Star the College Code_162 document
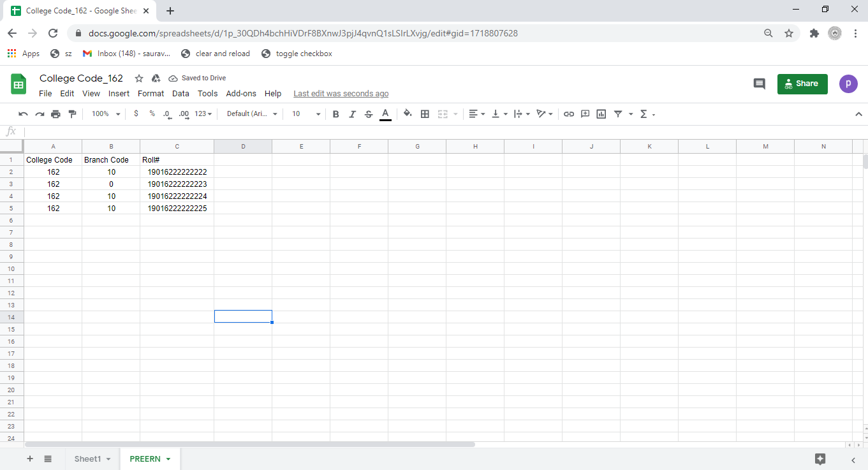Screen dimensions: 868x470 (139, 78)
